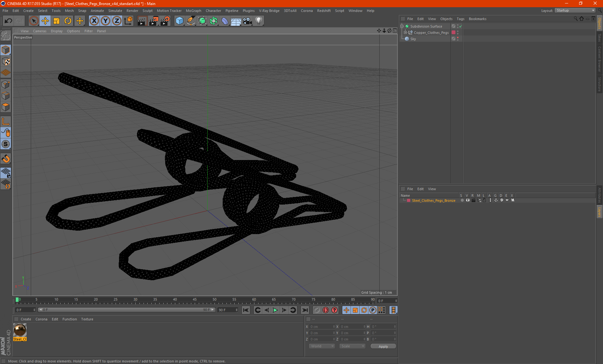Add a Camera object
The image size is (603, 364).
point(247,21)
